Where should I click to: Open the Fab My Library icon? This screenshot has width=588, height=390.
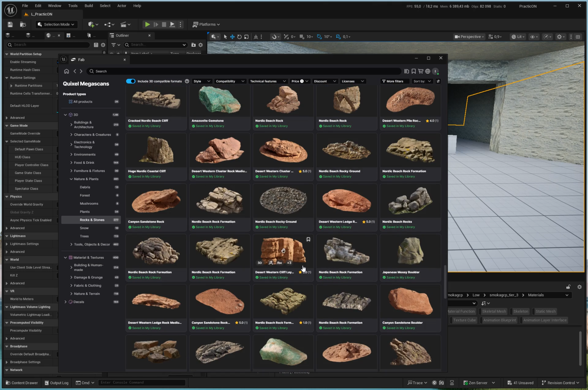[x=406, y=71]
